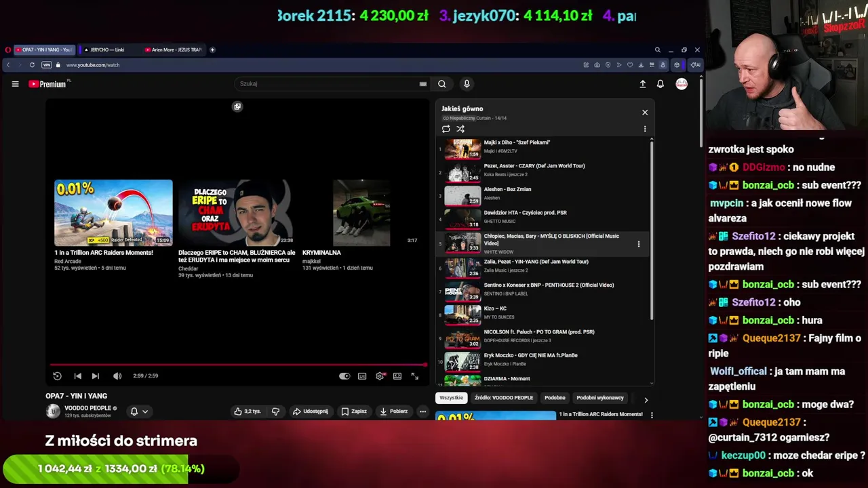Open options for MYŚLĘ O BLISKICH playlist item
This screenshot has height=488, width=868.
pyautogui.click(x=638, y=244)
